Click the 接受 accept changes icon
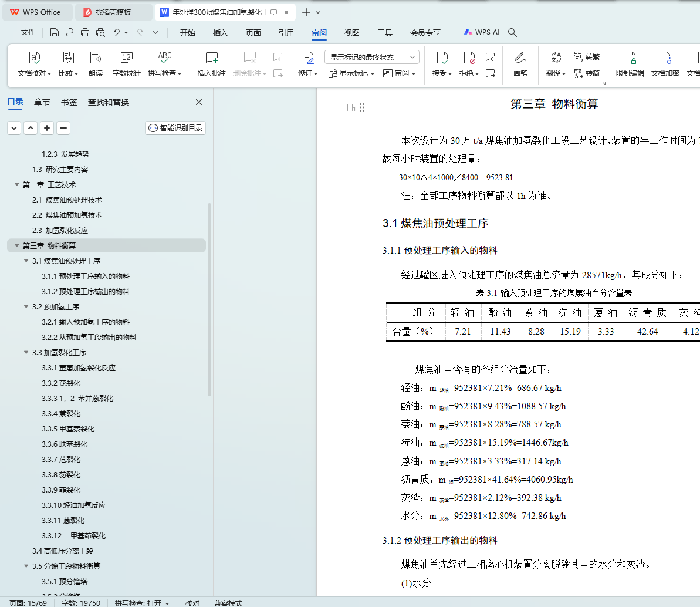Image resolution: width=700 pixels, height=607 pixels. pyautogui.click(x=442, y=58)
